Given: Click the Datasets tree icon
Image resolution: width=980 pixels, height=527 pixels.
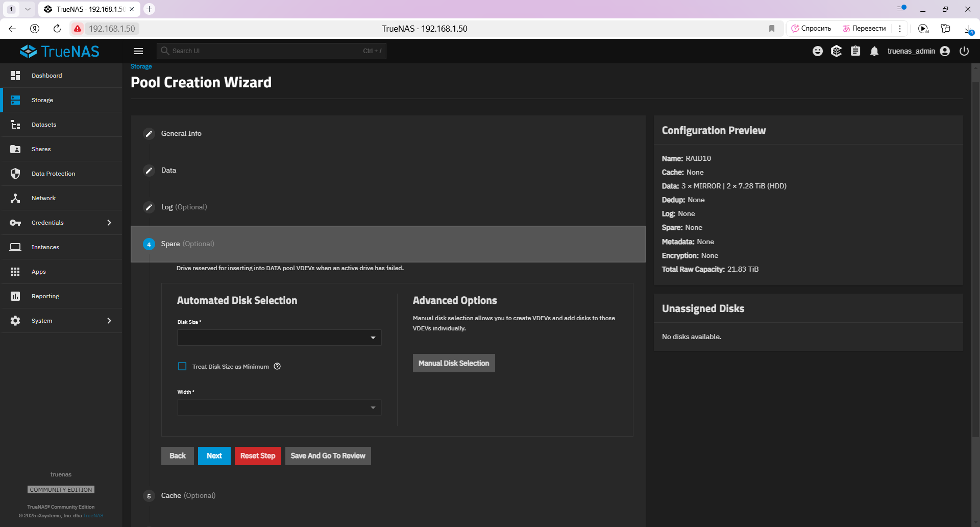Looking at the screenshot, I should pos(15,125).
